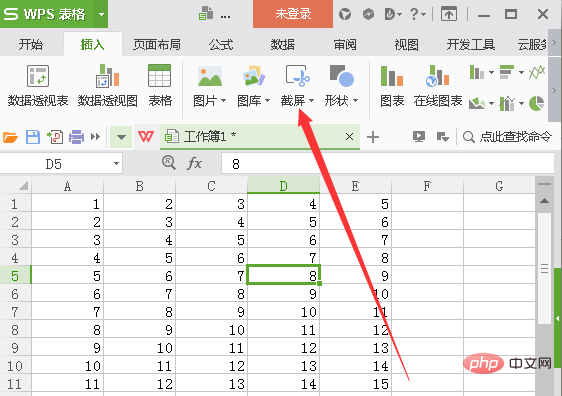Open the 数据 tab
The height and width of the screenshot is (396, 562).
[283, 45]
